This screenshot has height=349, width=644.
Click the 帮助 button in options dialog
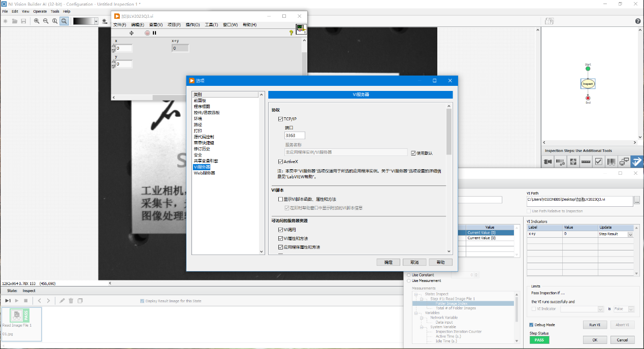point(440,262)
